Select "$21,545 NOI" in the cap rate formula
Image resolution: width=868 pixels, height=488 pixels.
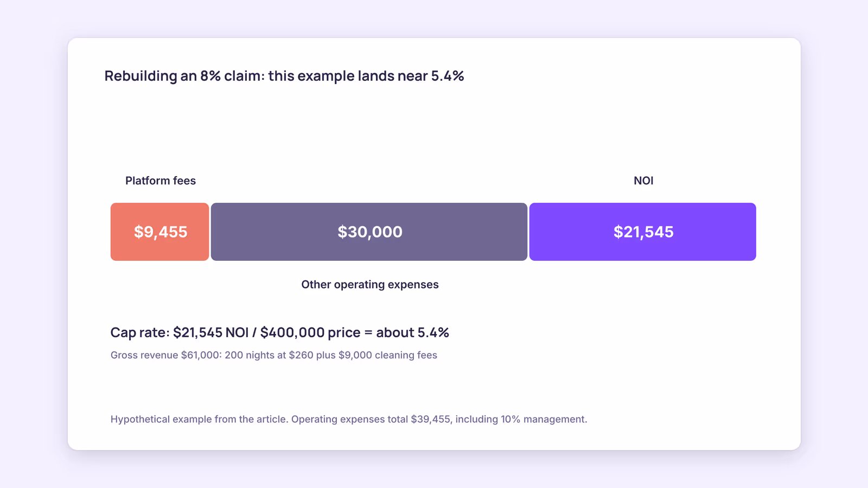[211, 332]
